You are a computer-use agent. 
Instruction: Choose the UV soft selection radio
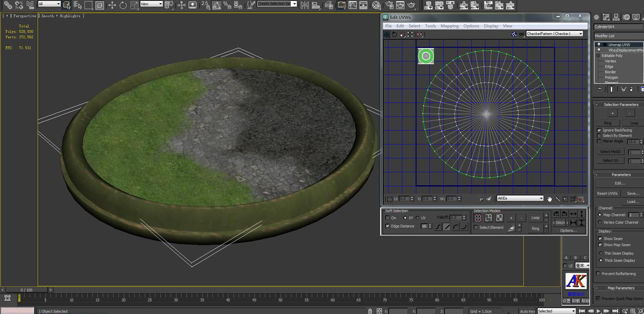417,218
